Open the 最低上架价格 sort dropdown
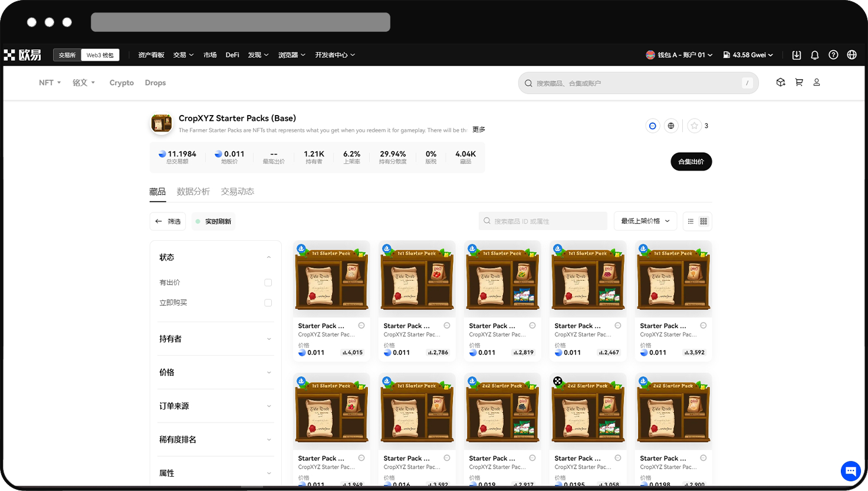Screen dimensions: 868x491 646,221
